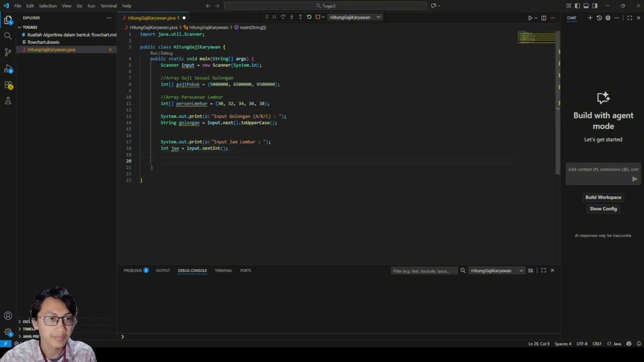The height and width of the screenshot is (362, 644).
Task: Open the Source Control view
Action: coord(8,52)
